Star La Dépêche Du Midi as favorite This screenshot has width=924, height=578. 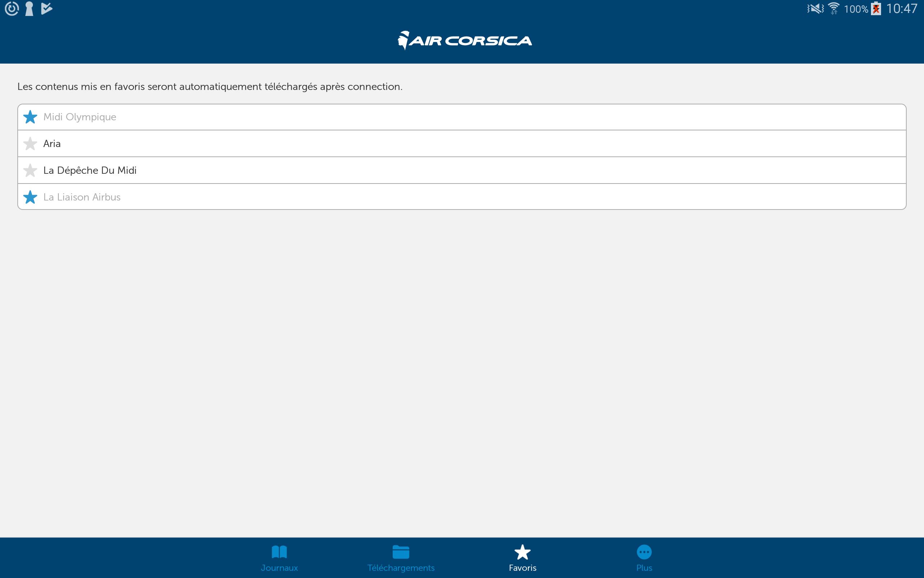coord(30,171)
